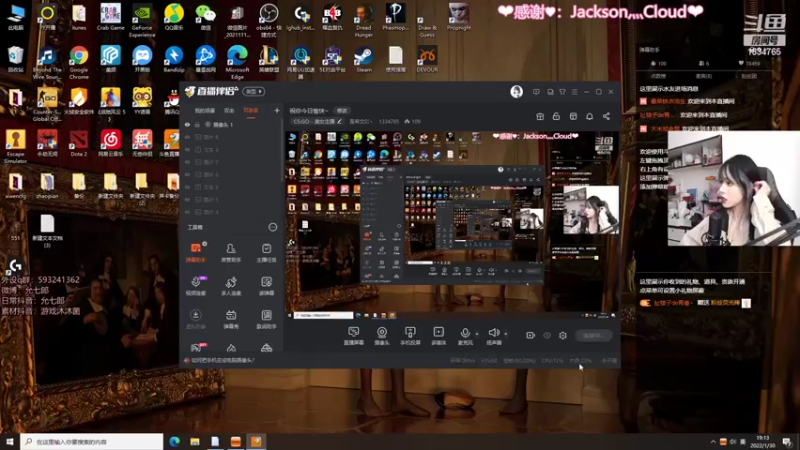800x450 pixels.
Task: Select the orange active scene tab
Action: click(x=251, y=111)
